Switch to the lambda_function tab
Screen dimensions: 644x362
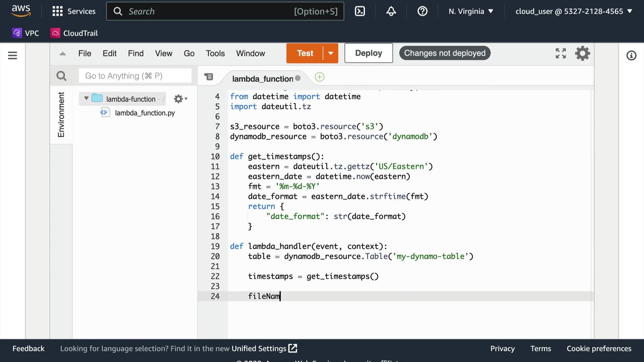pos(263,79)
